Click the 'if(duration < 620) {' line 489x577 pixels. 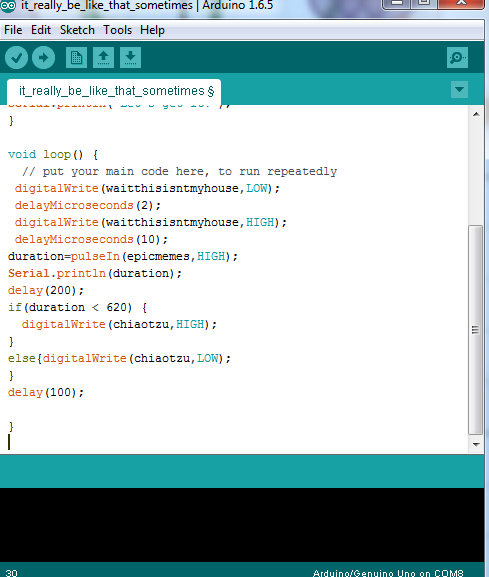(x=78, y=307)
